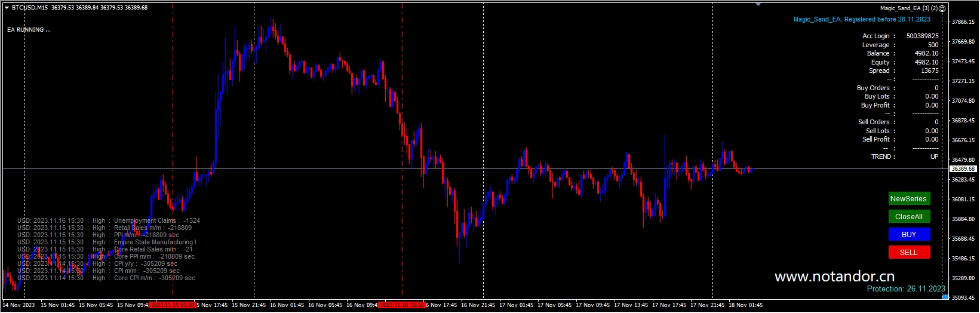Click the chart shift triangle marker at top
This screenshot has width=980, height=313.
click(758, 4)
